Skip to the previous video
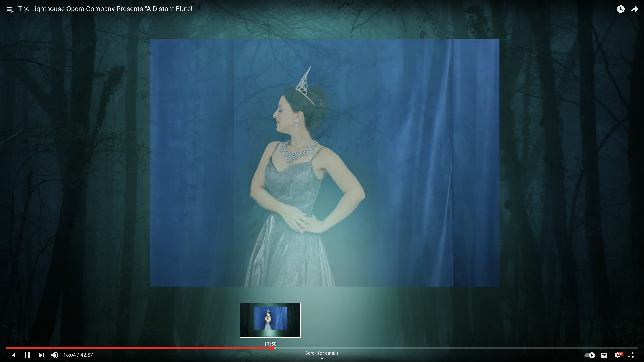644x362 pixels. point(13,355)
